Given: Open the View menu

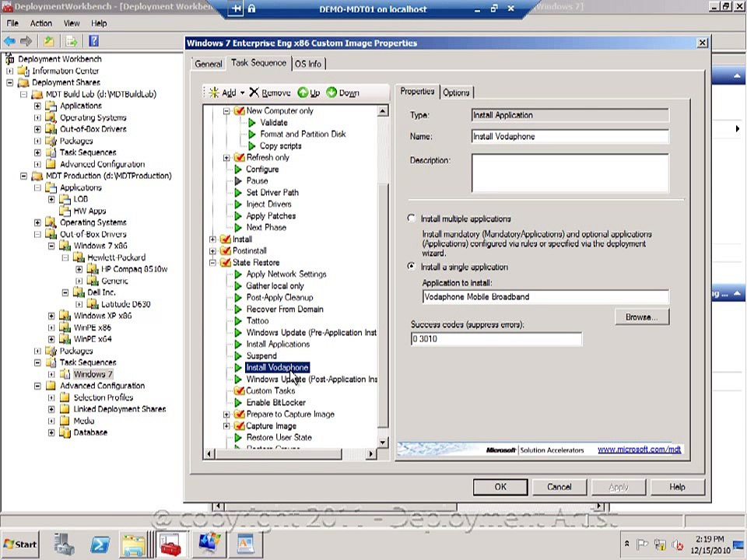Looking at the screenshot, I should (x=72, y=23).
